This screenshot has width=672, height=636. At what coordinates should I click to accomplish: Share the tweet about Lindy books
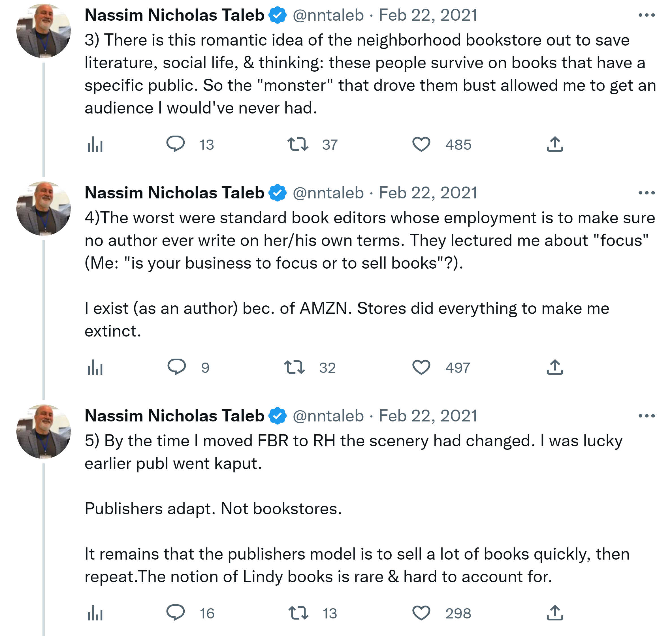click(555, 613)
